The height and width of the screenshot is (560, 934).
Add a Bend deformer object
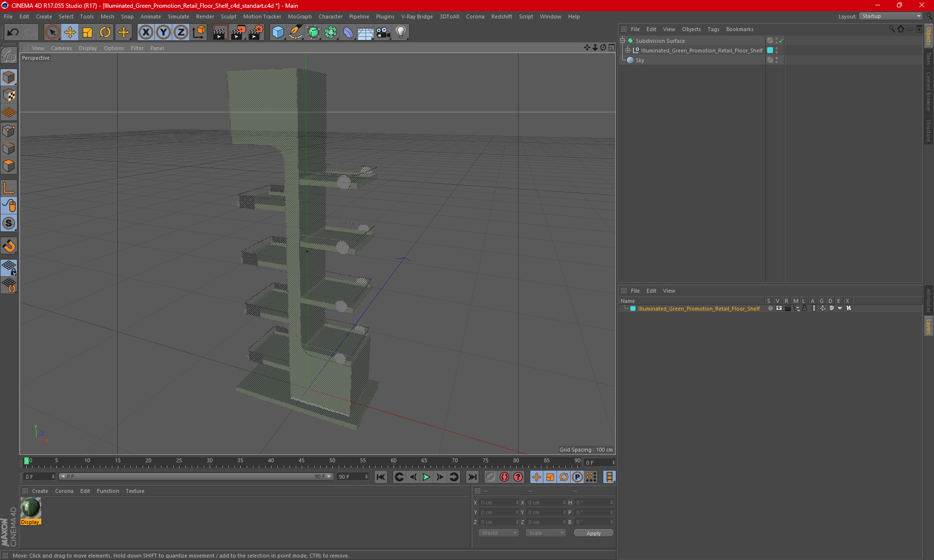348,32
